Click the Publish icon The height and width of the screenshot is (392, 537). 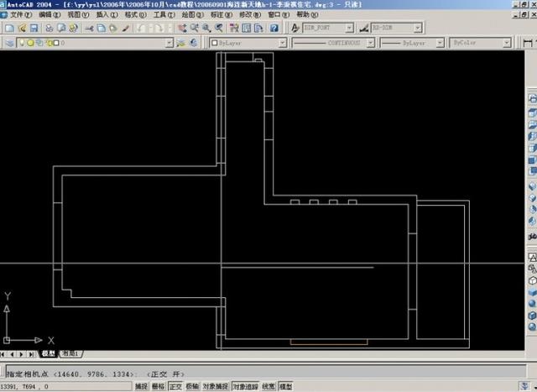[73, 28]
